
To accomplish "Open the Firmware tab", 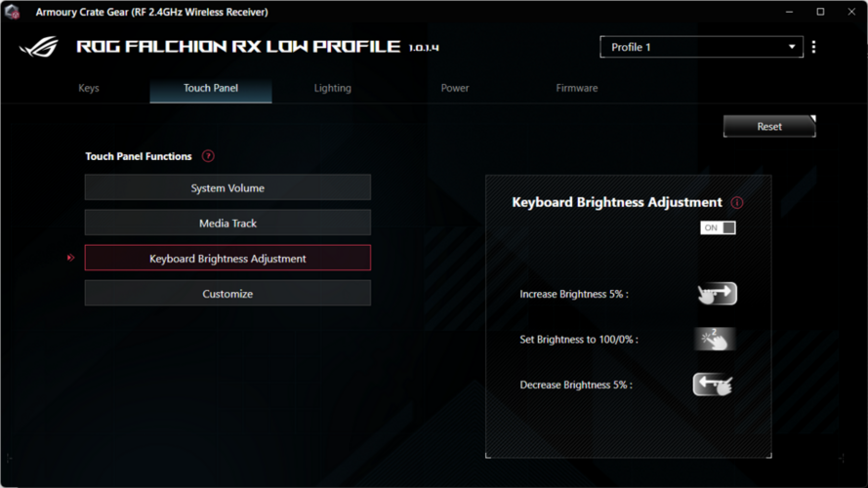I will [577, 88].
